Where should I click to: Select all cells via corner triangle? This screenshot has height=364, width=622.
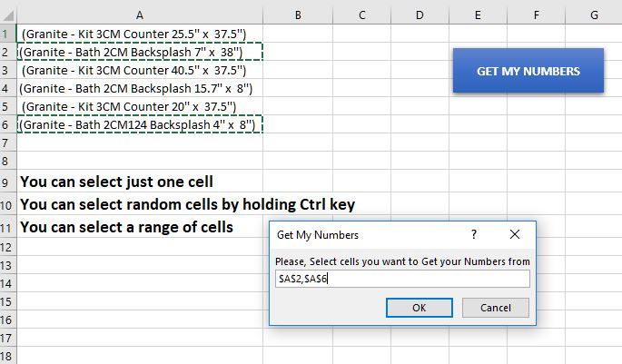click(x=8, y=15)
